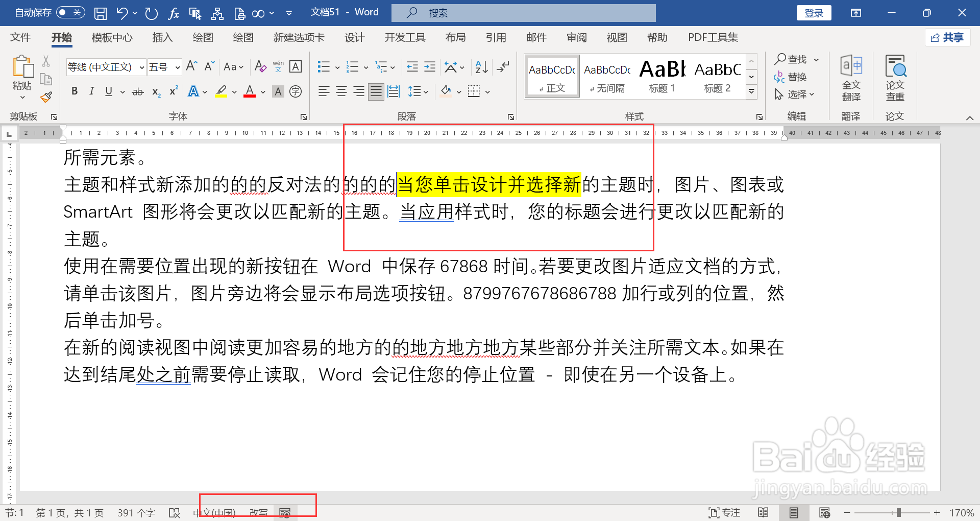Click the macro recording icon in the status bar
Screen dimensions: 980x521
coord(285,513)
